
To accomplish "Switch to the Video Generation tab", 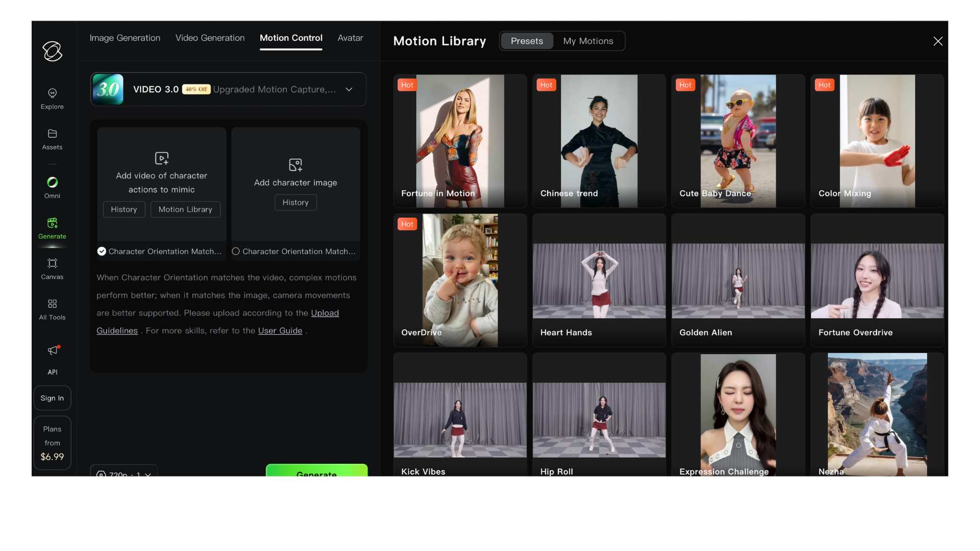I will tap(210, 38).
